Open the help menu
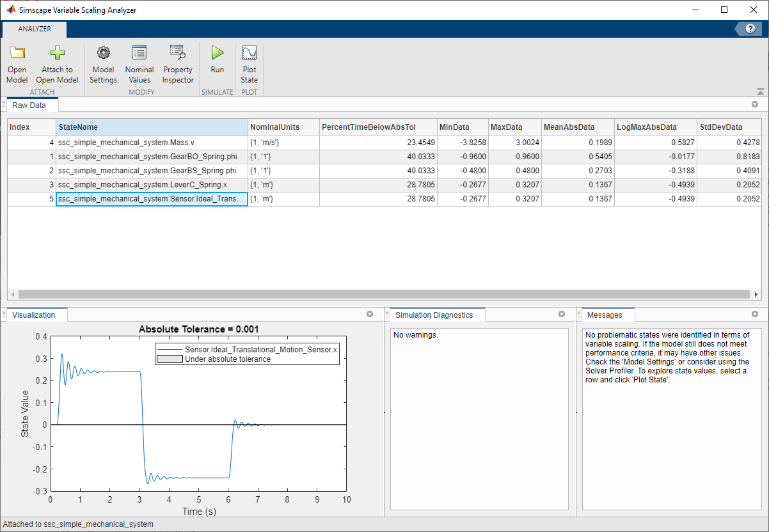This screenshot has width=769, height=532. click(749, 28)
